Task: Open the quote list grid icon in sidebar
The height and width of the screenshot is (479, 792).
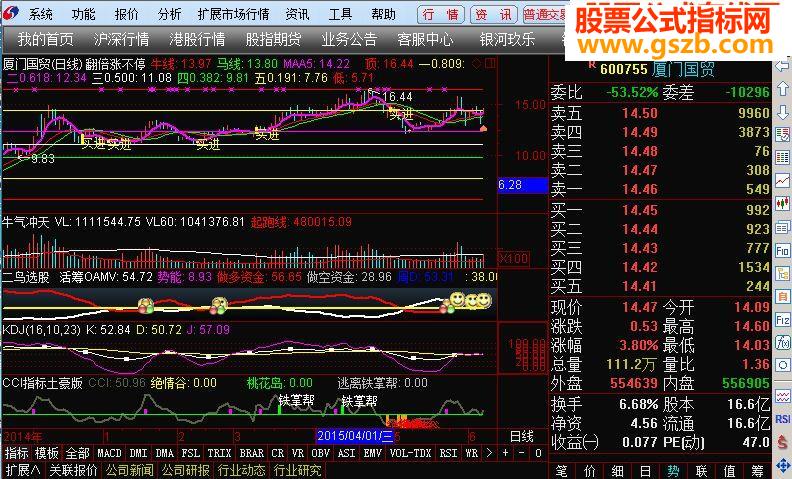Action: click(782, 157)
